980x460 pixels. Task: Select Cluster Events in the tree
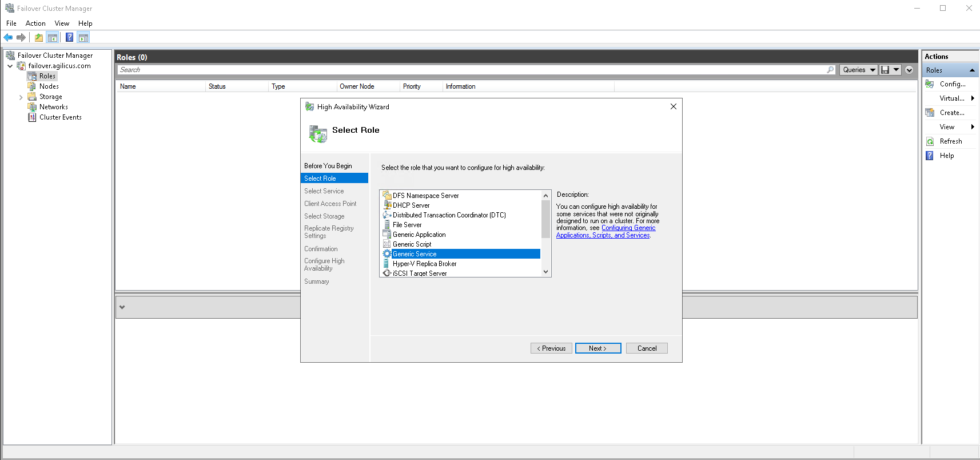pyautogui.click(x=60, y=117)
